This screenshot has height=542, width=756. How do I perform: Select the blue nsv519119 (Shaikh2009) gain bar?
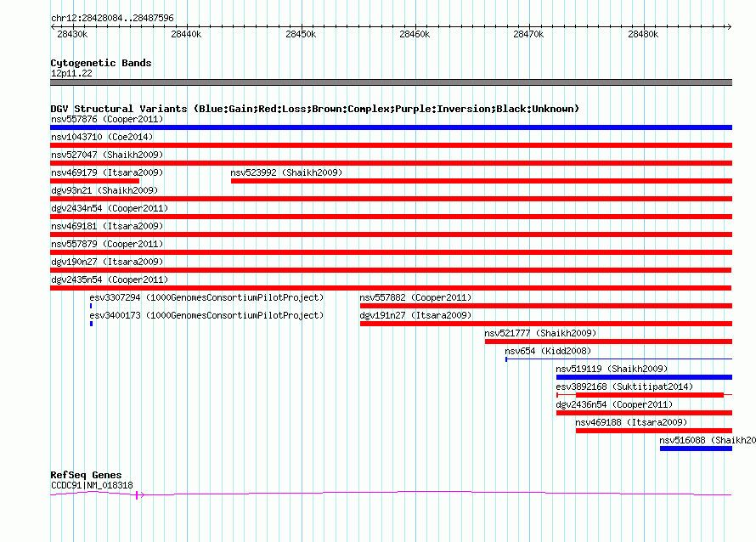(644, 377)
